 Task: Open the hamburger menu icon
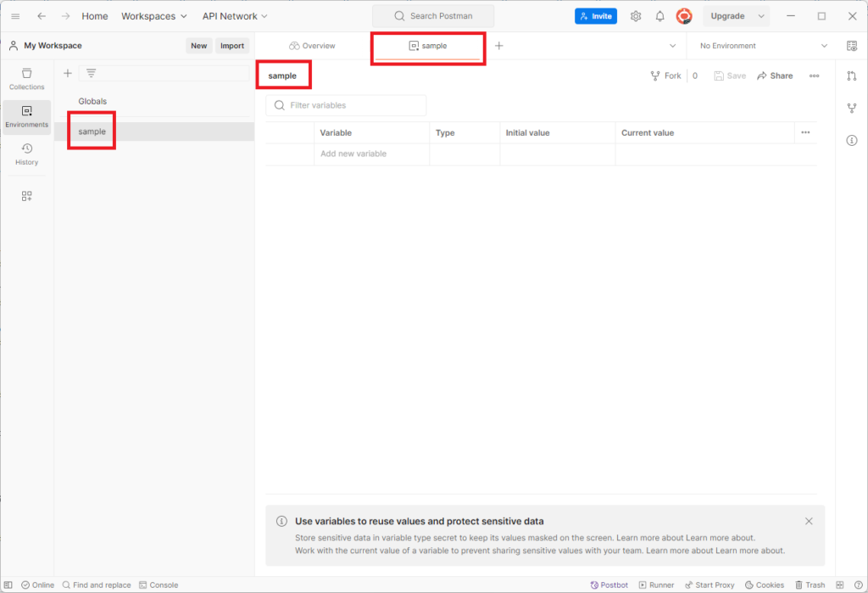click(15, 16)
